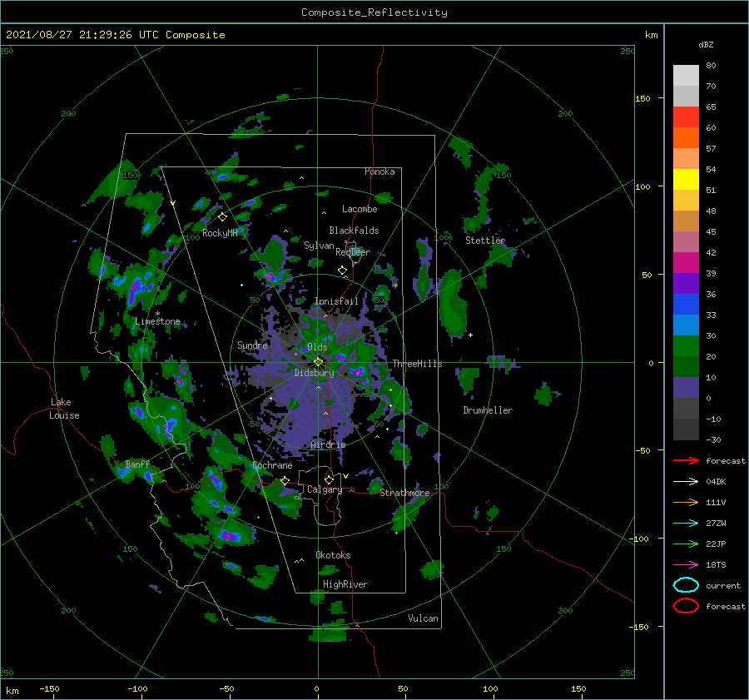Click the Calgary city label

click(x=325, y=489)
